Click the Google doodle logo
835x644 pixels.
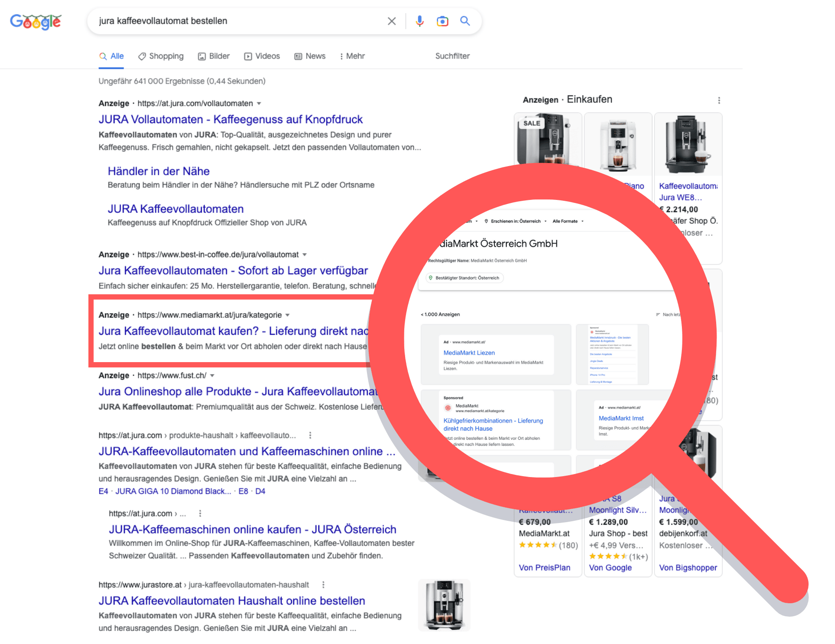coord(36,22)
